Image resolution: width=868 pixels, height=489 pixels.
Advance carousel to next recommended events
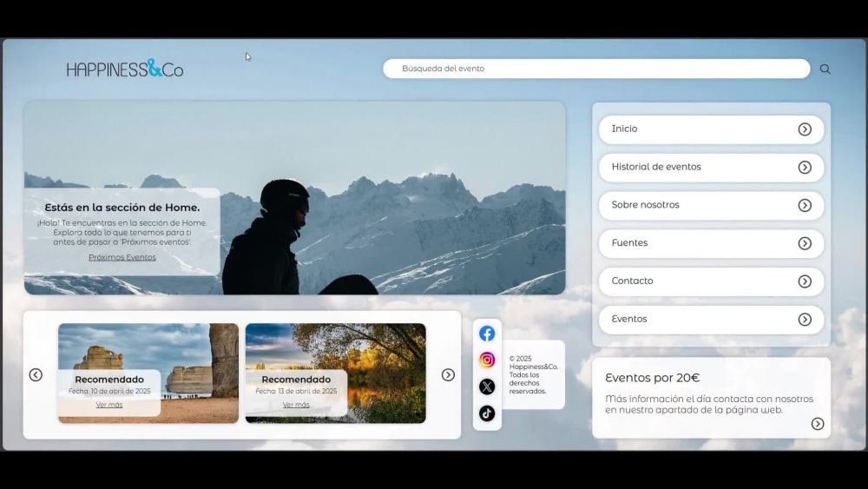click(448, 375)
